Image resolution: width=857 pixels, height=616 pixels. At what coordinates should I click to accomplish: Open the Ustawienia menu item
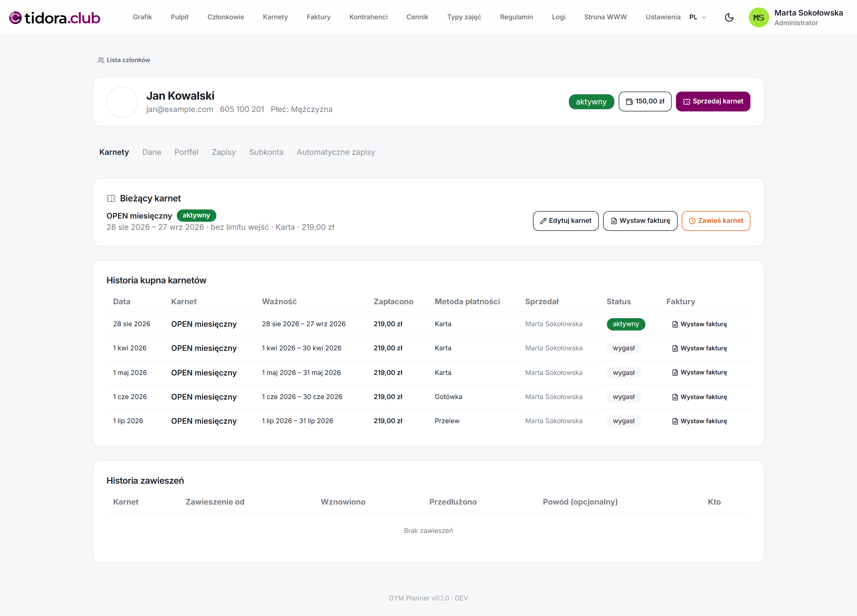click(x=663, y=17)
